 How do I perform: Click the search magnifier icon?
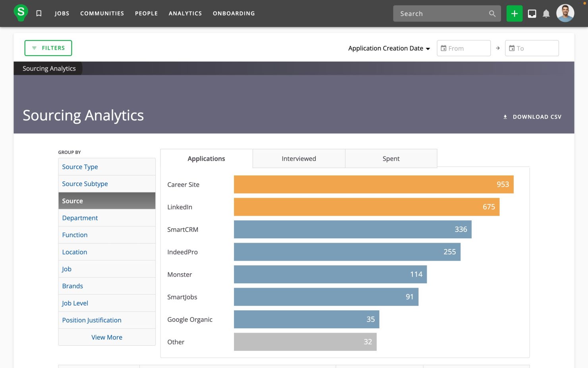(492, 14)
